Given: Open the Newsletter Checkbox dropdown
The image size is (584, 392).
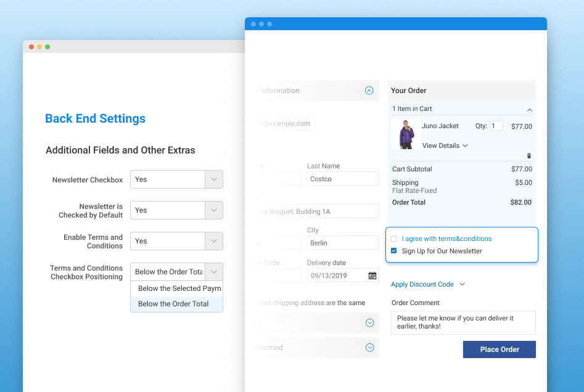Looking at the screenshot, I should coord(176,179).
